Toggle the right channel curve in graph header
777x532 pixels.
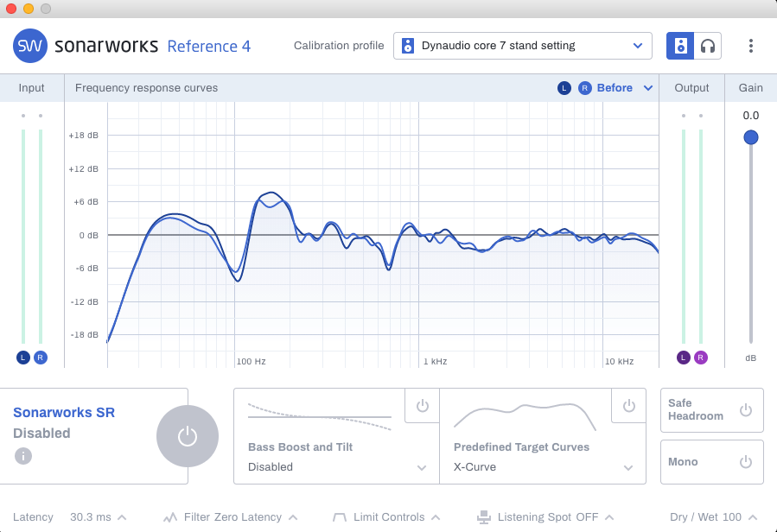[x=585, y=88]
